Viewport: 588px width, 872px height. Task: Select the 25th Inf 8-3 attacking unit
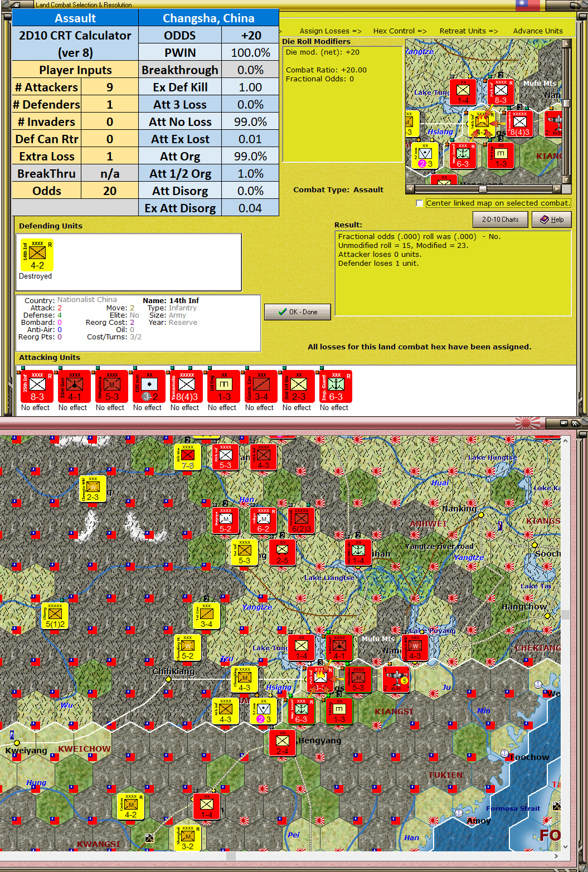tap(37, 386)
